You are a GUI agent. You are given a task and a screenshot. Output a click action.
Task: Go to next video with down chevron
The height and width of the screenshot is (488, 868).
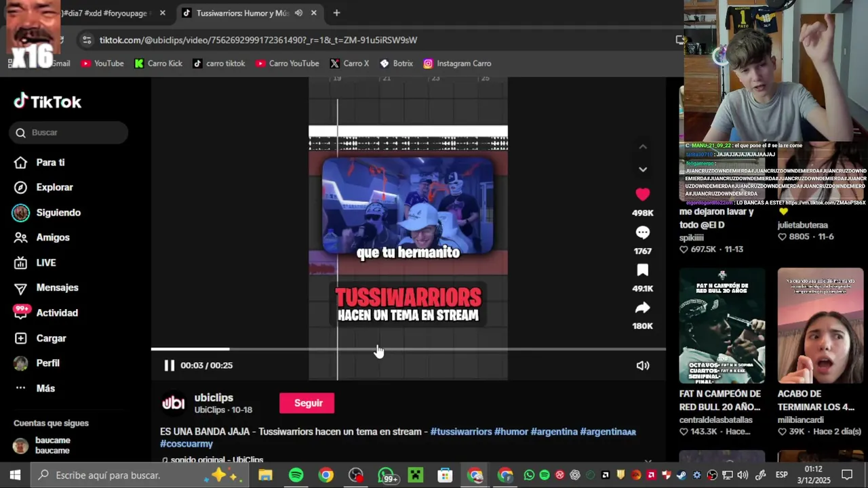pos(643,169)
